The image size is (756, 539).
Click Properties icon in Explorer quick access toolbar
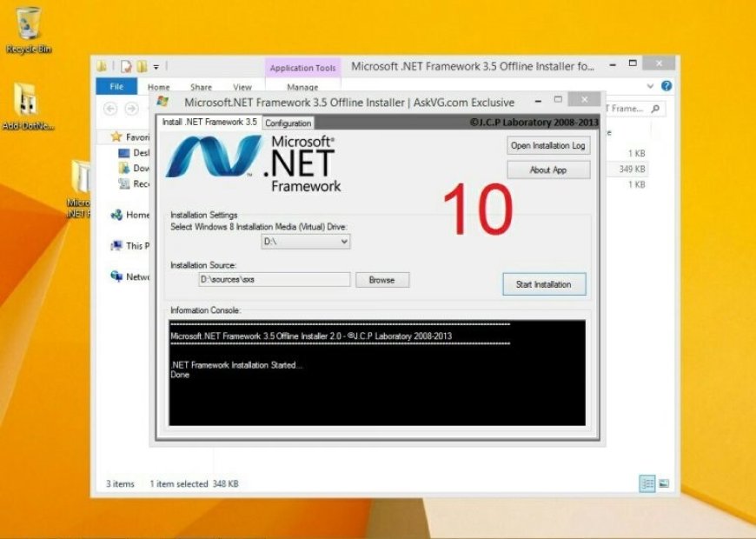coord(126,67)
